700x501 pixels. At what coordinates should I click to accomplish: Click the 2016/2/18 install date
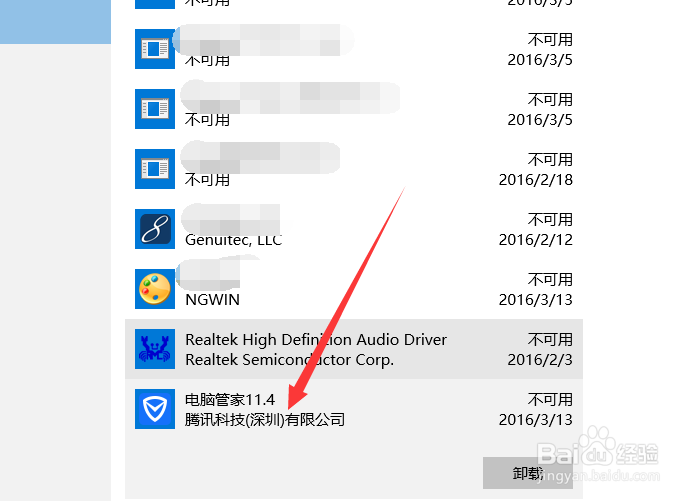pos(536,180)
